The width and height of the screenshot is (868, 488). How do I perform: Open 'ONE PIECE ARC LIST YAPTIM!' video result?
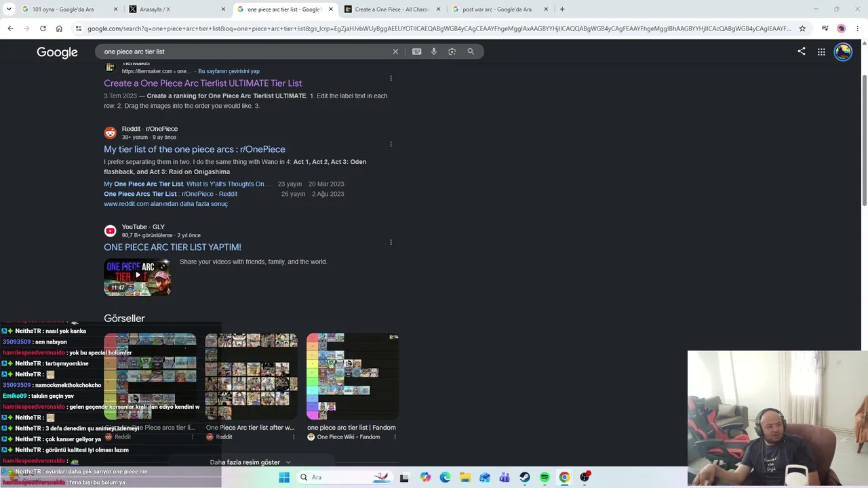click(x=172, y=247)
